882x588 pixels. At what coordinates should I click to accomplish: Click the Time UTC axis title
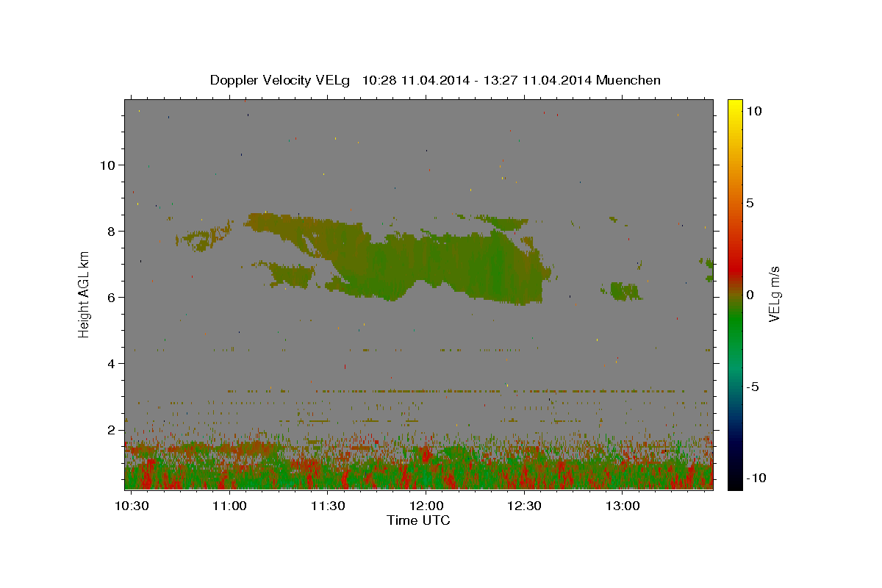(x=418, y=520)
